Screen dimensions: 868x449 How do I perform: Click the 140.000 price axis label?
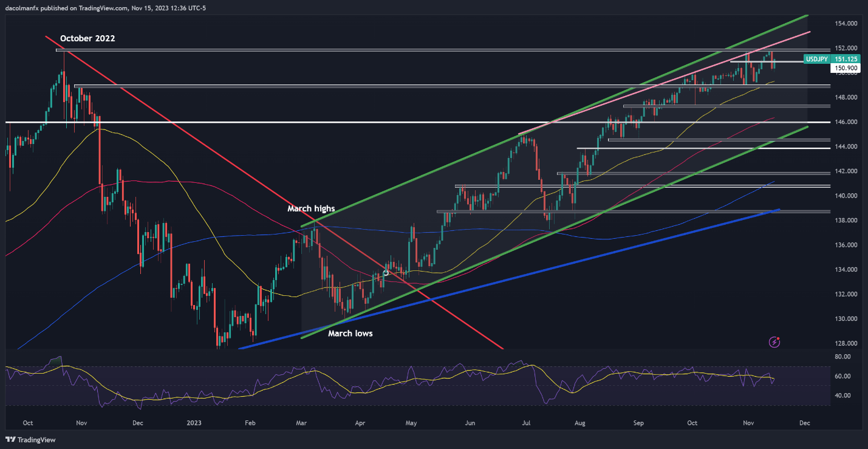point(846,196)
